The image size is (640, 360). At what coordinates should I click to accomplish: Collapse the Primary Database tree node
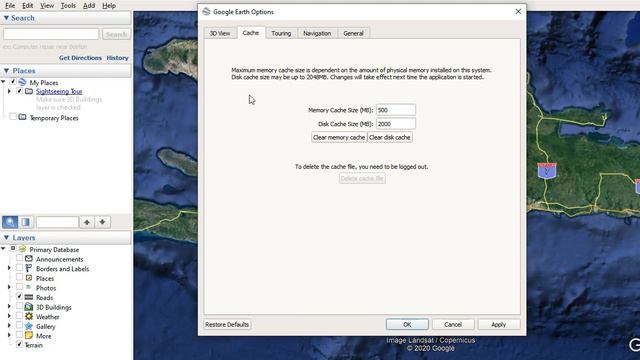pyautogui.click(x=3, y=249)
